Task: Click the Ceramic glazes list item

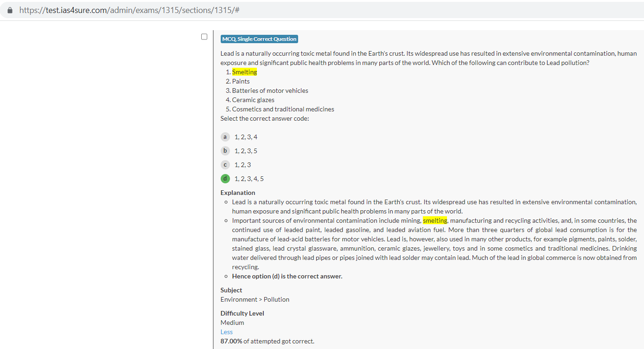Action: [x=253, y=100]
